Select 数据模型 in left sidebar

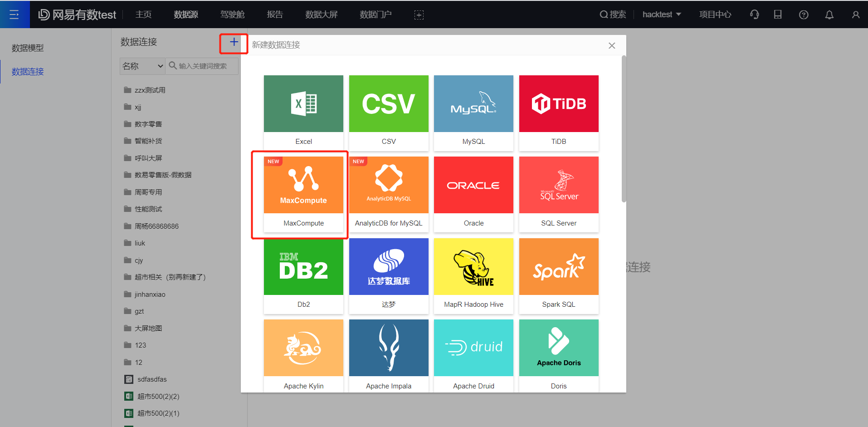click(x=28, y=48)
